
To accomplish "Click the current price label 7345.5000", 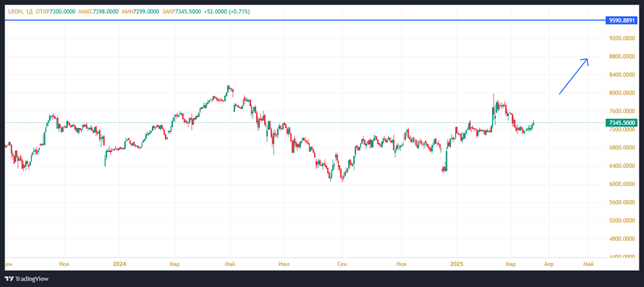I will (x=621, y=122).
